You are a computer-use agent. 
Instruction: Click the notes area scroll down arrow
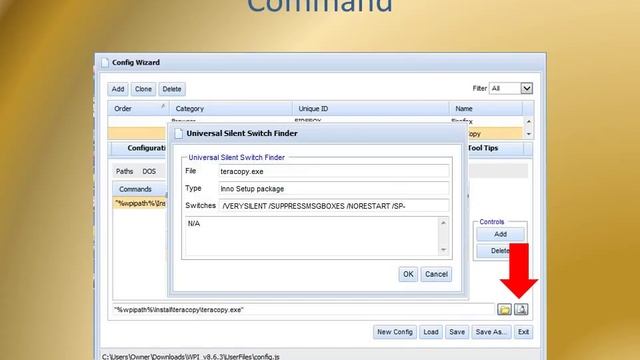pos(443,250)
